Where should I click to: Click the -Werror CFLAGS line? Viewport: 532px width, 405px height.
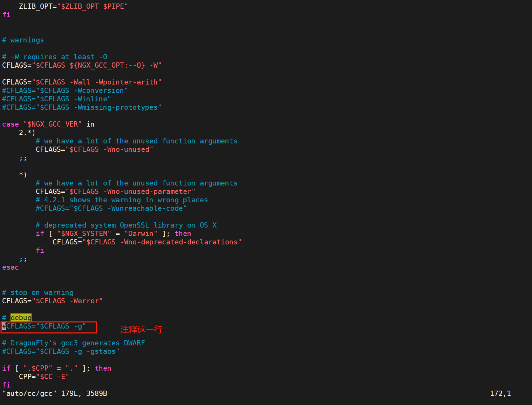click(52, 301)
